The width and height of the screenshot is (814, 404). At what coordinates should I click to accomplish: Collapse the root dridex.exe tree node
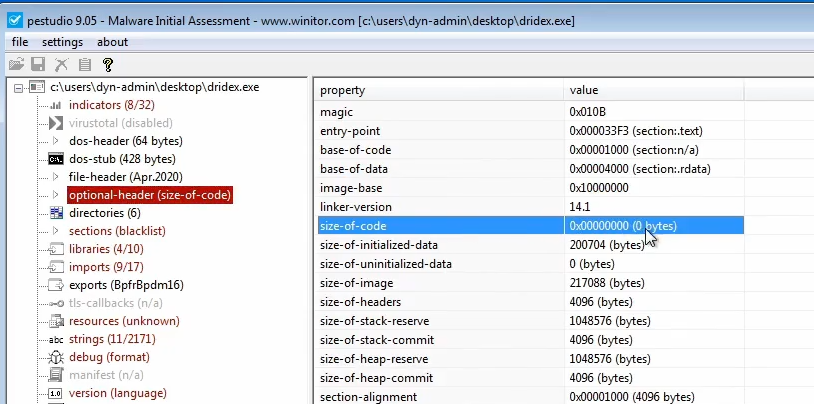click(19, 88)
